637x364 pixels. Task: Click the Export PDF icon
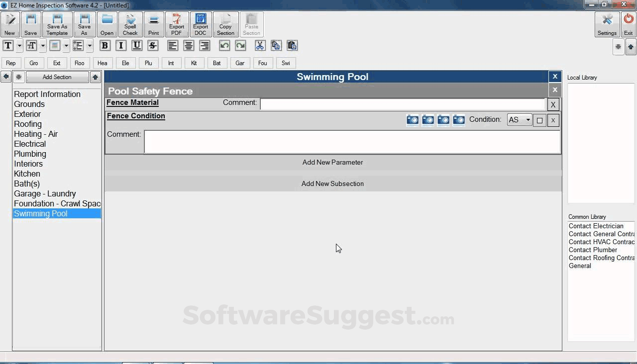177,23
